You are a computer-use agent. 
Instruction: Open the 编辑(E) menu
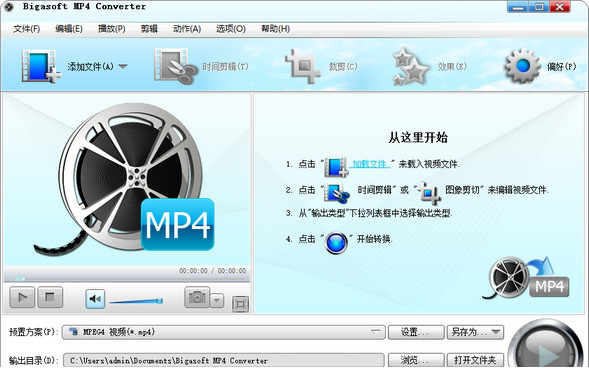pos(69,29)
